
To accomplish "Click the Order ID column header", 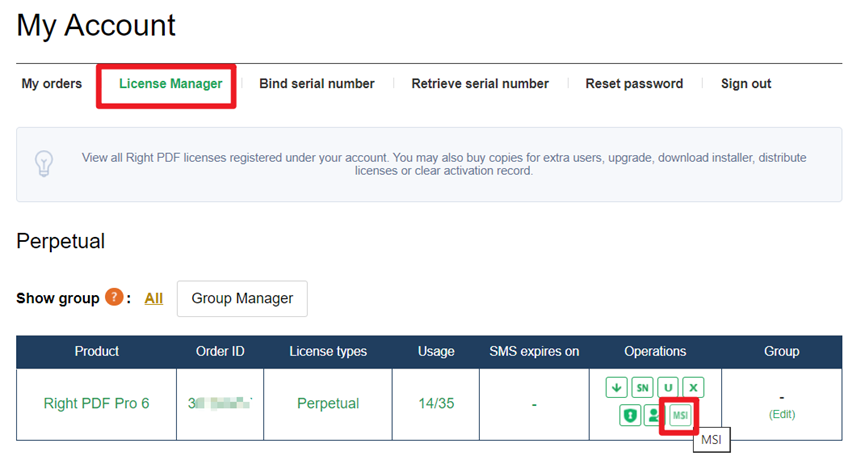I will pos(220,351).
